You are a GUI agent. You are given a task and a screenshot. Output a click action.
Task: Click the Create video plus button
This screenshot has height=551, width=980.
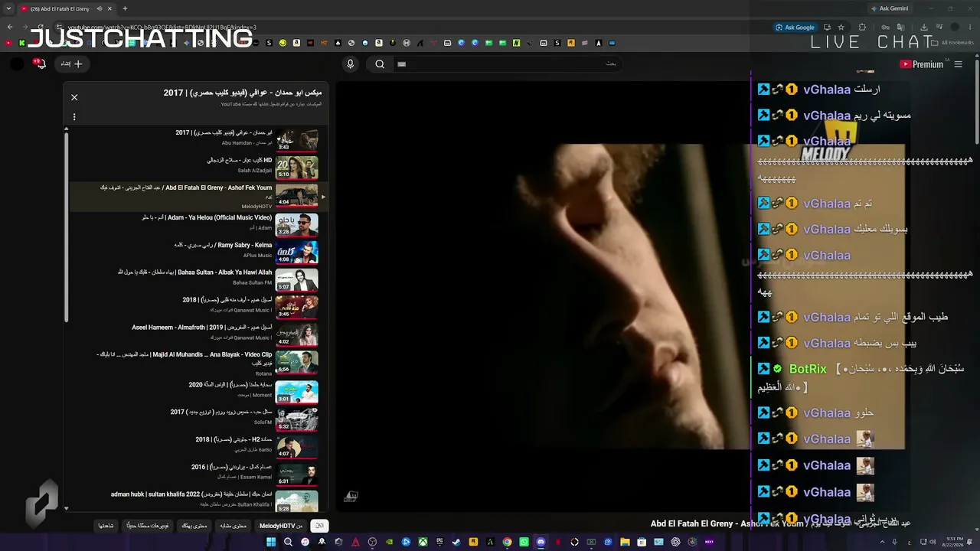click(73, 64)
